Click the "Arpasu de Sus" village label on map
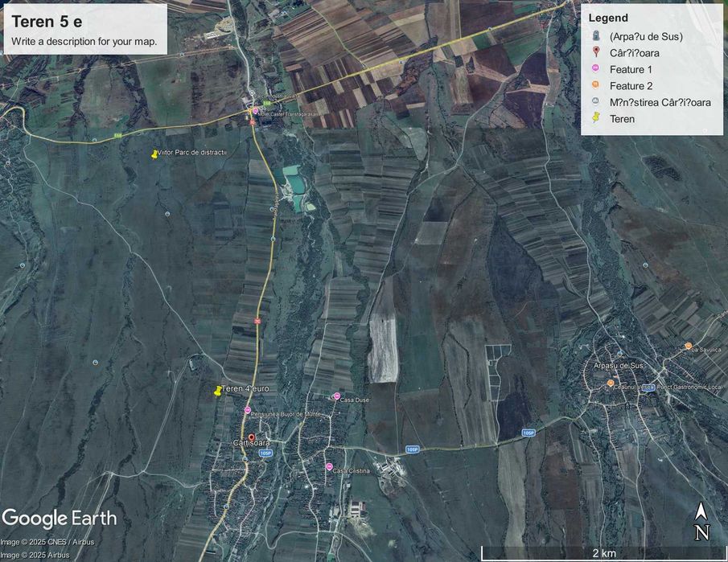The height and width of the screenshot is (562, 728). coord(619,366)
